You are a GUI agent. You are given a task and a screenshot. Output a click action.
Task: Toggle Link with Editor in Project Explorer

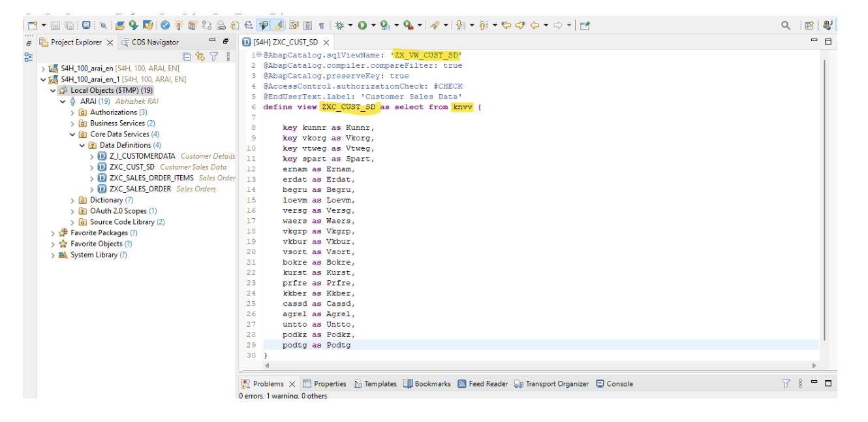pyautogui.click(x=200, y=57)
